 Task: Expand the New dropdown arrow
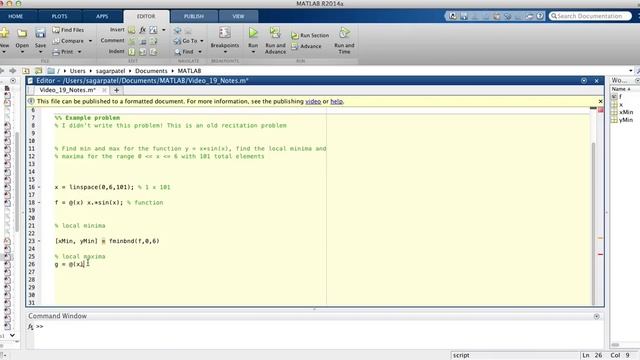pyautogui.click(x=4, y=52)
